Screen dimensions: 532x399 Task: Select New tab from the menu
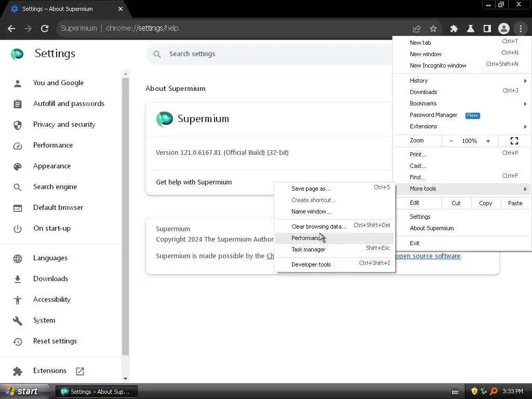pos(462,43)
